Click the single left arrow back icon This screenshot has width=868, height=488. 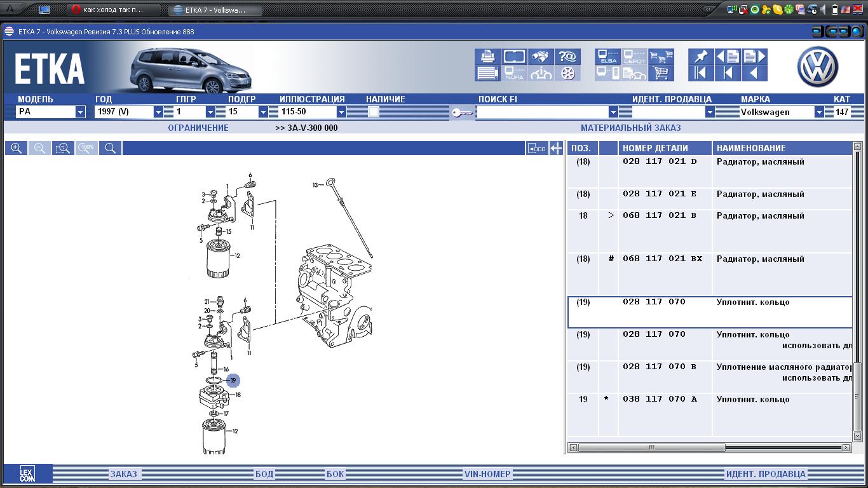point(754,73)
